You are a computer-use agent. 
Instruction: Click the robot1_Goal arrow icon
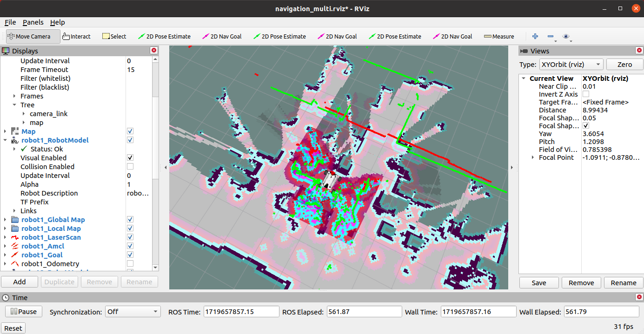(15, 255)
